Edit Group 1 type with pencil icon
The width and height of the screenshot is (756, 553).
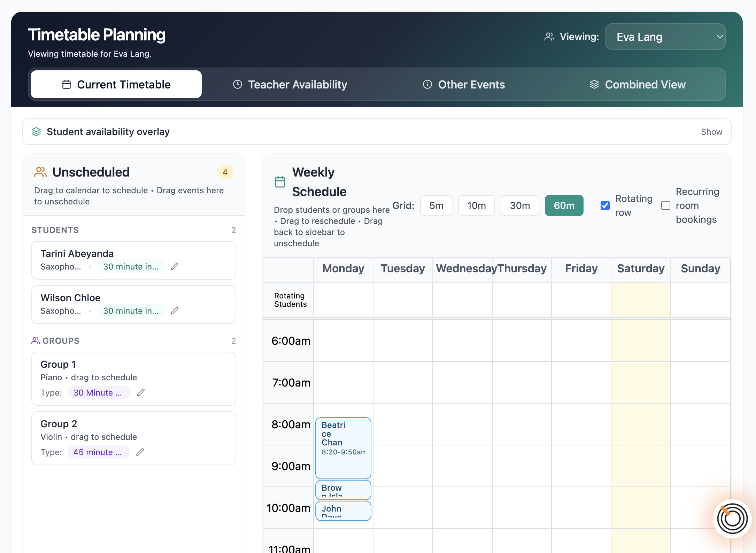141,392
